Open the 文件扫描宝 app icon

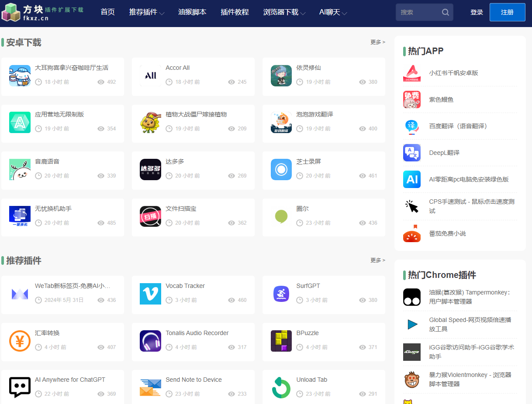pos(150,216)
